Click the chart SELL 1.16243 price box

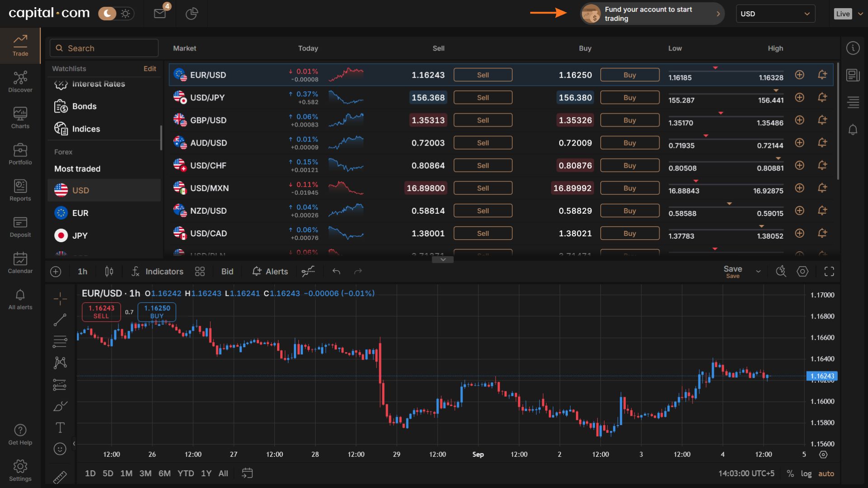coord(101,312)
